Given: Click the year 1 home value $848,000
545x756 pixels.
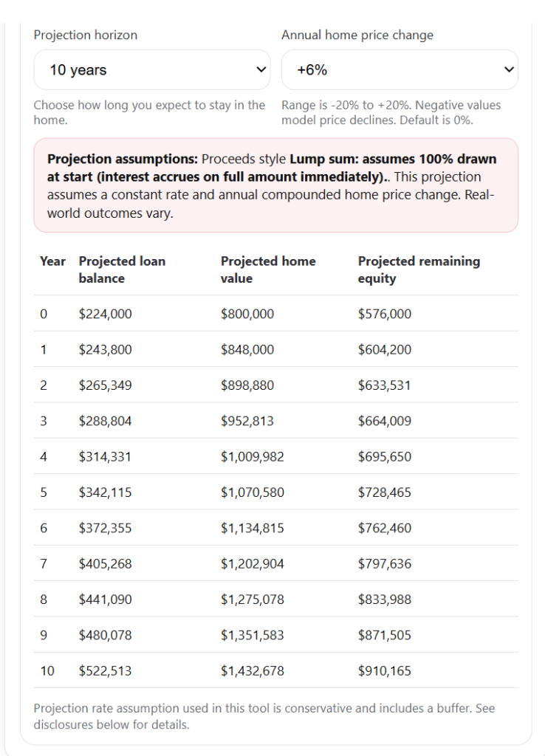Looking at the screenshot, I should tap(247, 350).
